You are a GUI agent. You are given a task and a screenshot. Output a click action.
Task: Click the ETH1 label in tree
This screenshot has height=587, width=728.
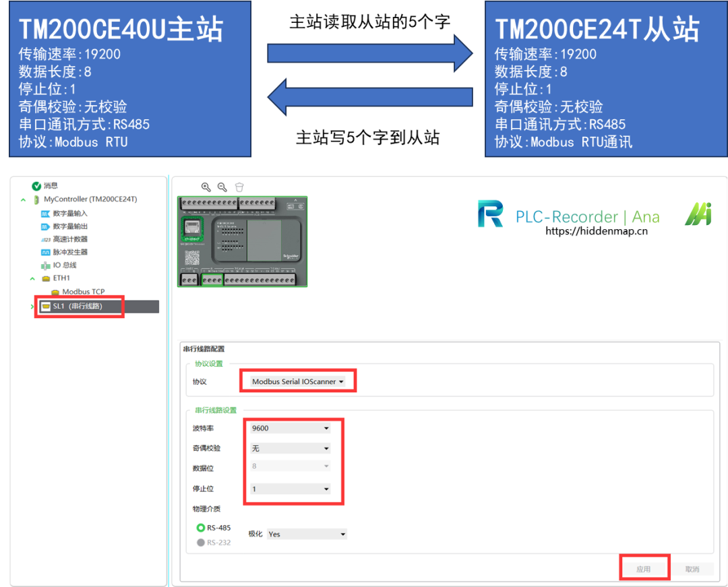click(x=61, y=278)
